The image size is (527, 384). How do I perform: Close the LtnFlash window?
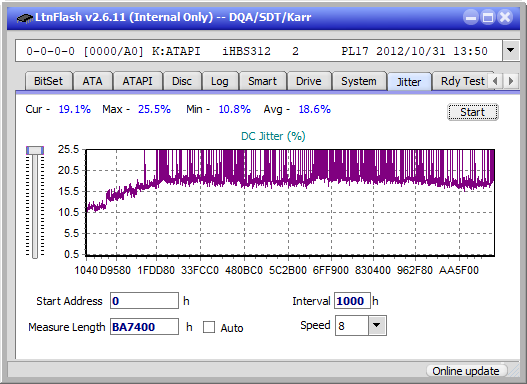click(505, 17)
